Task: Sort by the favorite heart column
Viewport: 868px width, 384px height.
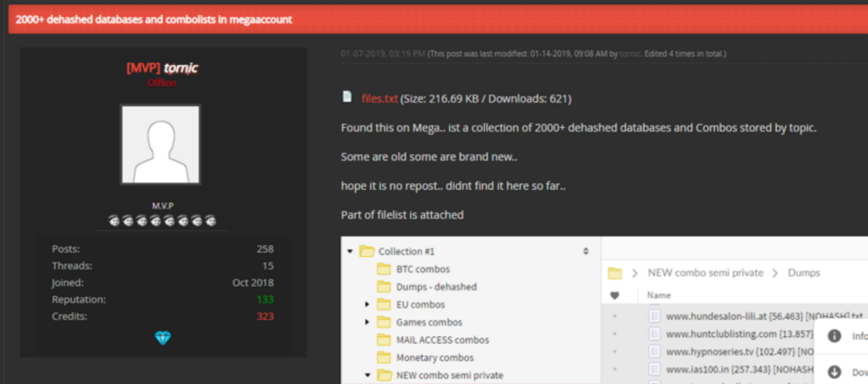Action: point(615,295)
